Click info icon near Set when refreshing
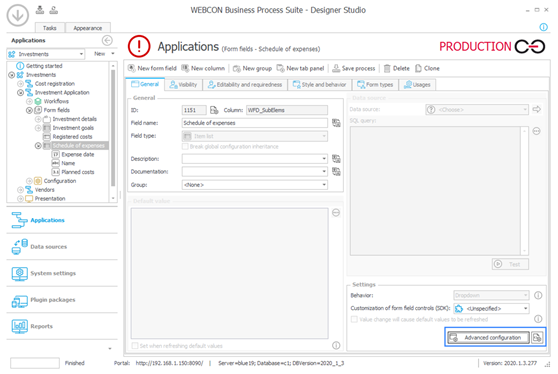Image resolution: width=558 pixels, height=374 pixels. (x=336, y=345)
